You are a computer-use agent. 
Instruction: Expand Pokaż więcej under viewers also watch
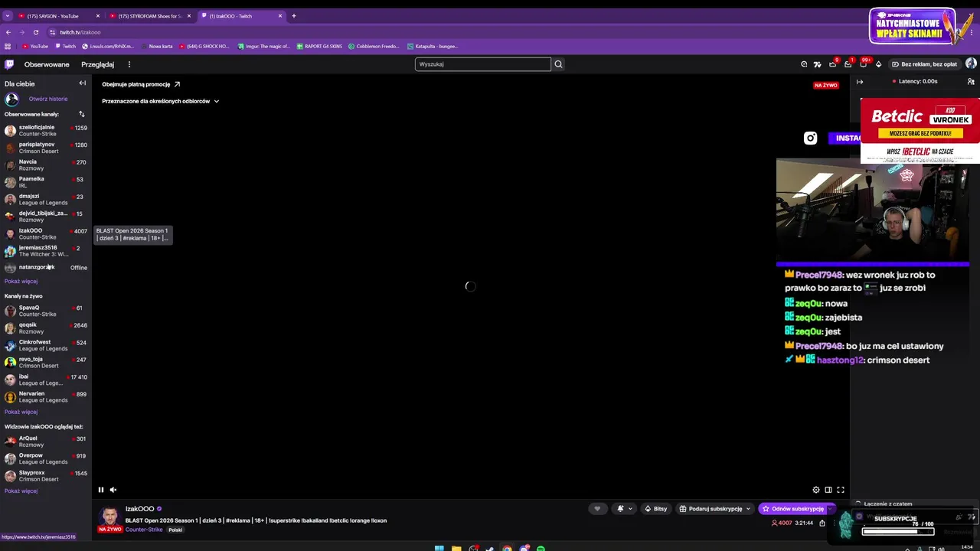click(x=21, y=491)
